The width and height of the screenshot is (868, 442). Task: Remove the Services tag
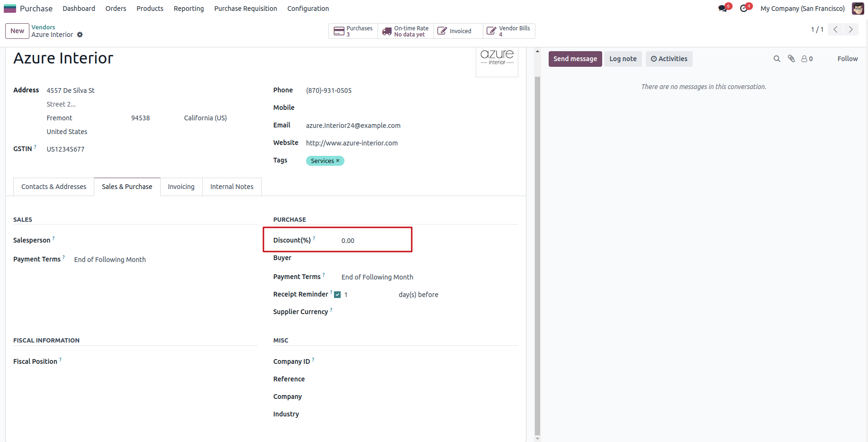pos(338,161)
